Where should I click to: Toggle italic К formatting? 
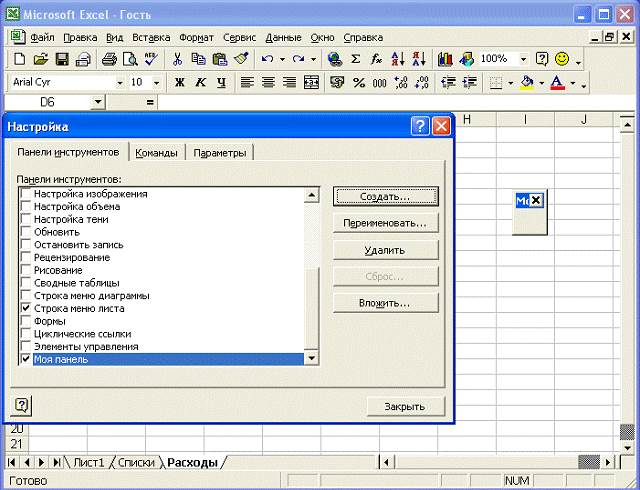click(200, 83)
